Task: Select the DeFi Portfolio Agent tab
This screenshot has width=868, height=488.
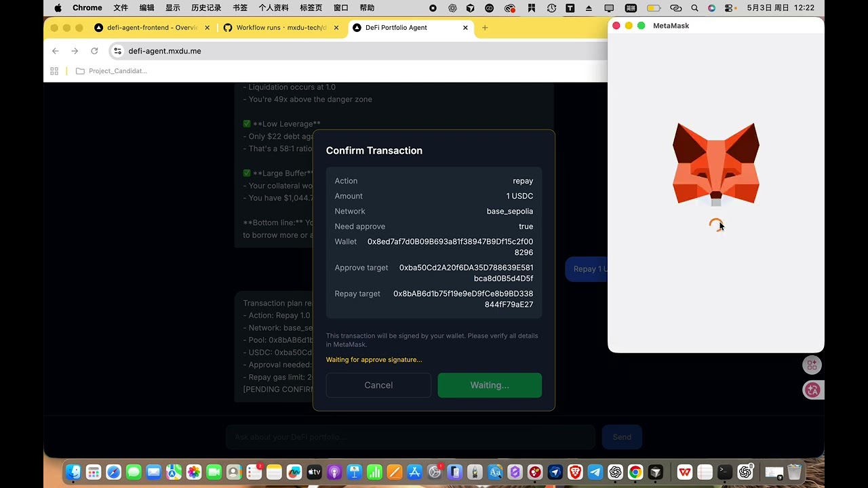Action: (x=410, y=28)
